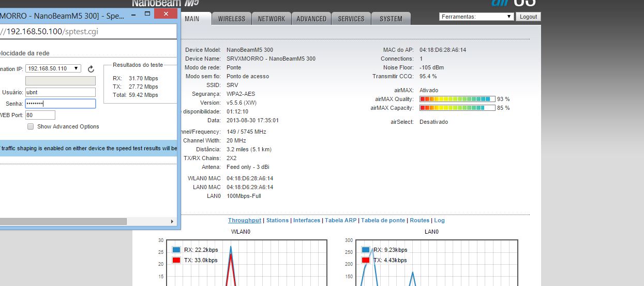Click the airMAX Quality bar
This screenshot has width=644, height=286.
[x=457, y=99]
